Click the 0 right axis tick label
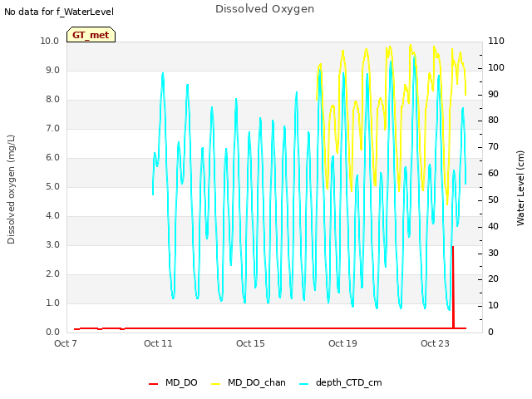 point(491,332)
